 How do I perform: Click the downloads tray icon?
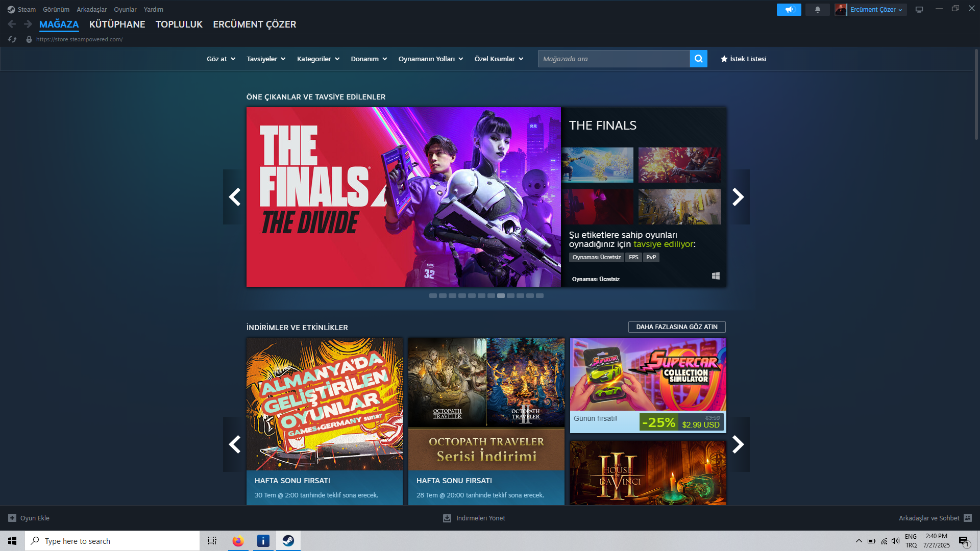tap(447, 518)
